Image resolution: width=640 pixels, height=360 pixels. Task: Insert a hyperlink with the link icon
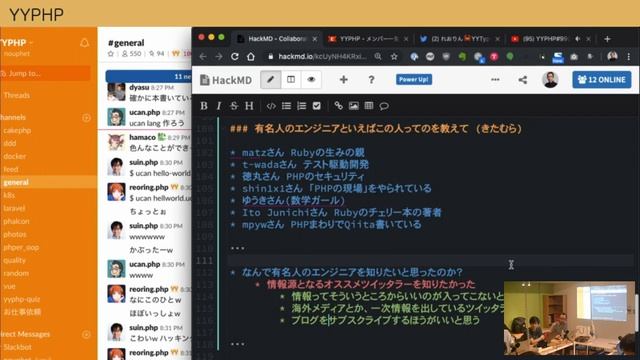[338, 106]
